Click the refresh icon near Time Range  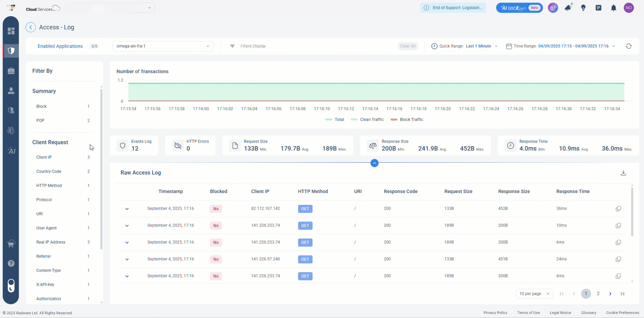[628, 46]
